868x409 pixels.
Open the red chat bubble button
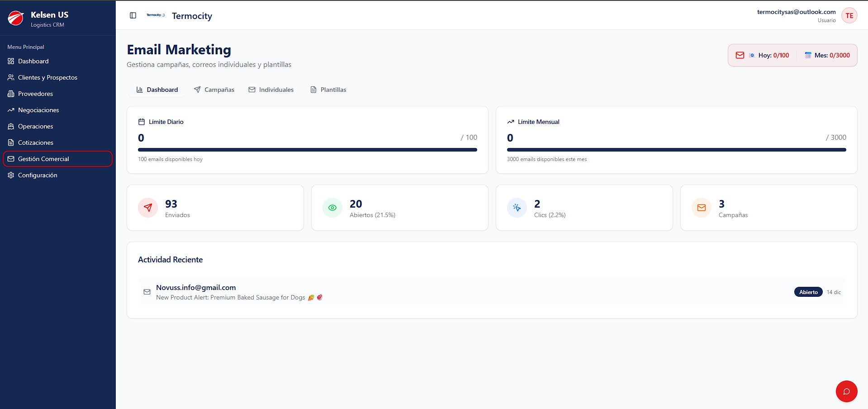[x=846, y=391]
